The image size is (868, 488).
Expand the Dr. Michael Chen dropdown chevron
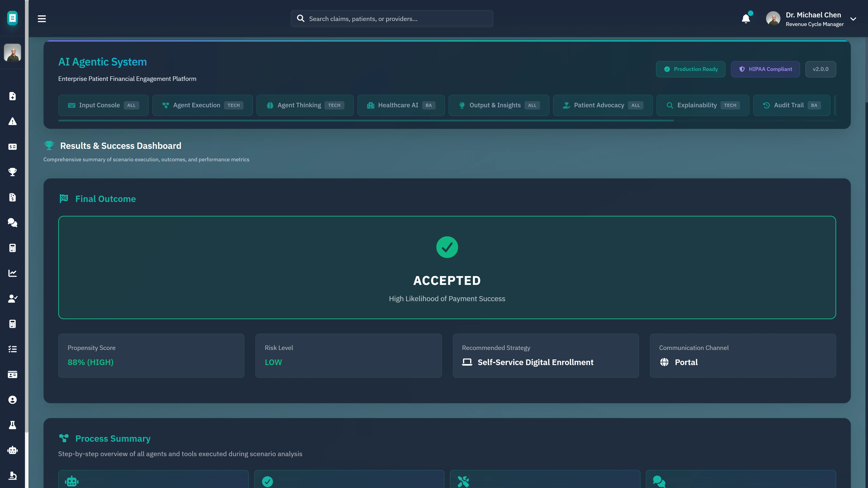(x=853, y=19)
